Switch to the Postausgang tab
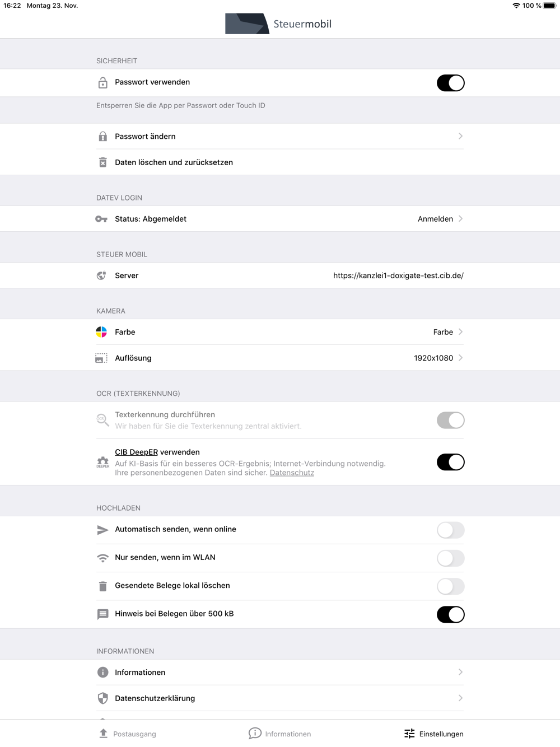The image size is (560, 747). pyautogui.click(x=128, y=734)
